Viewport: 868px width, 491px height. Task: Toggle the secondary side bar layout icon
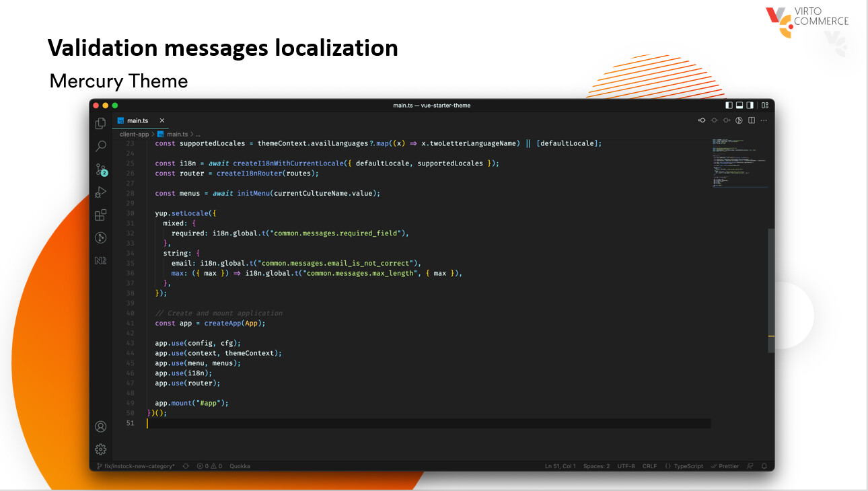click(x=750, y=106)
